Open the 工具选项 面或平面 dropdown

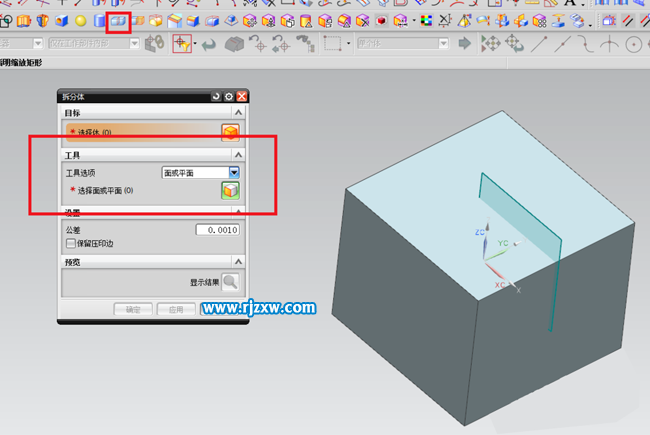(x=200, y=173)
